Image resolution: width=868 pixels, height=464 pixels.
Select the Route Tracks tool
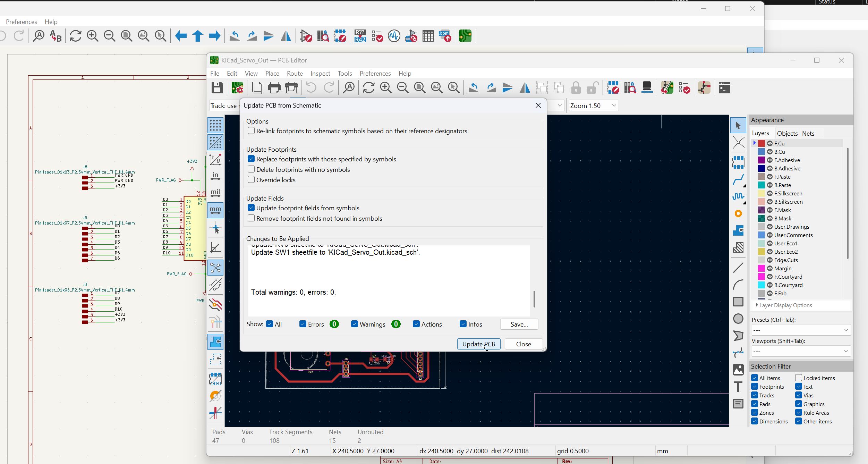[738, 180]
